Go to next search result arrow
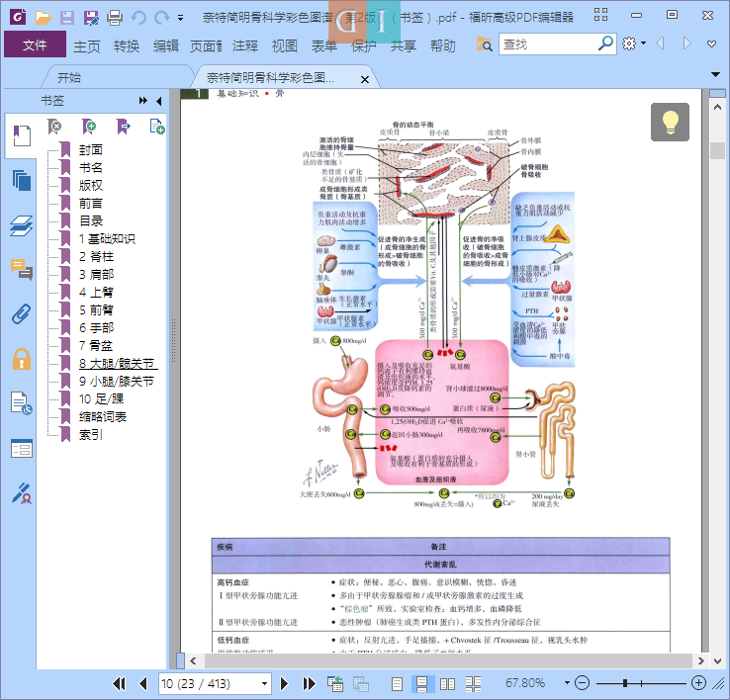The width and height of the screenshot is (730, 700). pyautogui.click(x=686, y=44)
